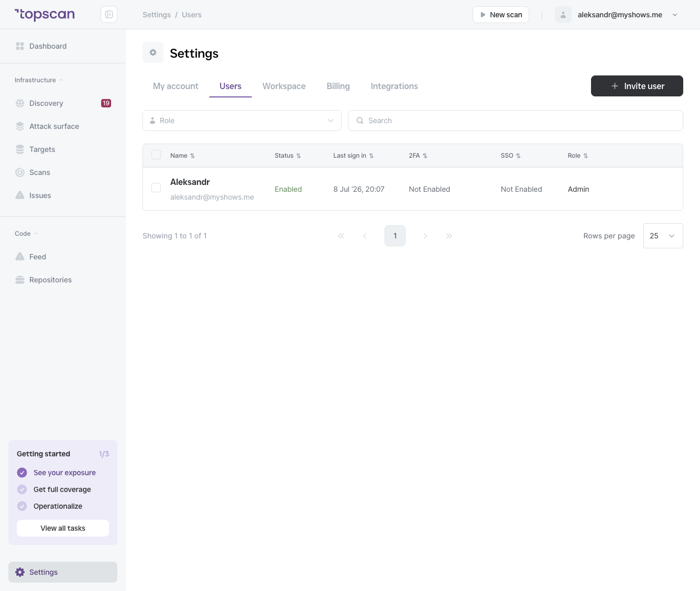Image resolution: width=700 pixels, height=591 pixels.
Task: Check the Aleksandr row checkbox
Action: click(x=156, y=188)
